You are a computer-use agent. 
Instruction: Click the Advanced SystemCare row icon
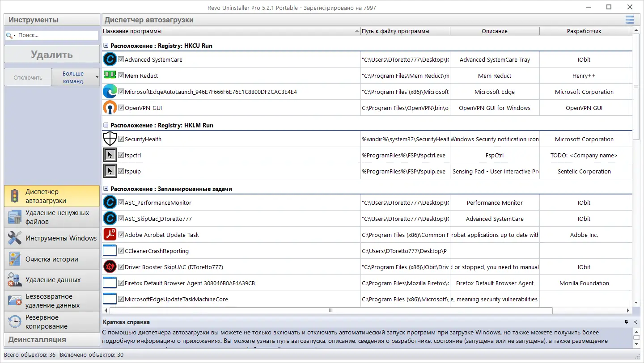[x=110, y=59]
